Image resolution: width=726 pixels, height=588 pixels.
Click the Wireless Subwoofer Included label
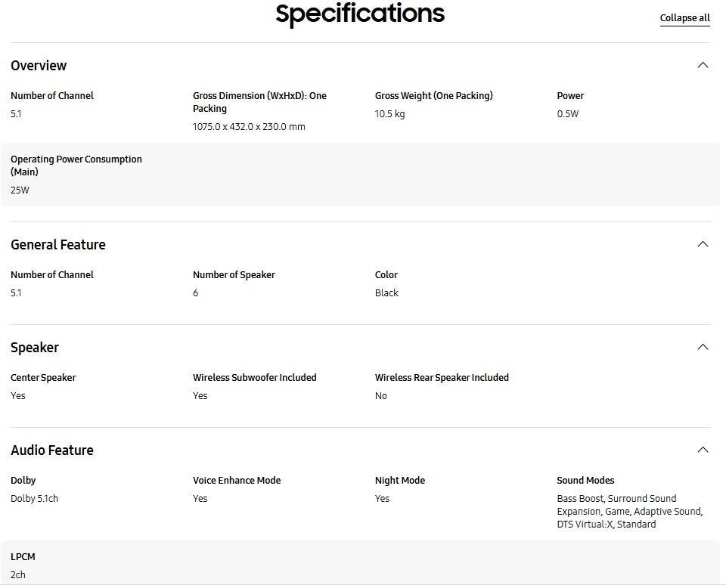point(254,378)
